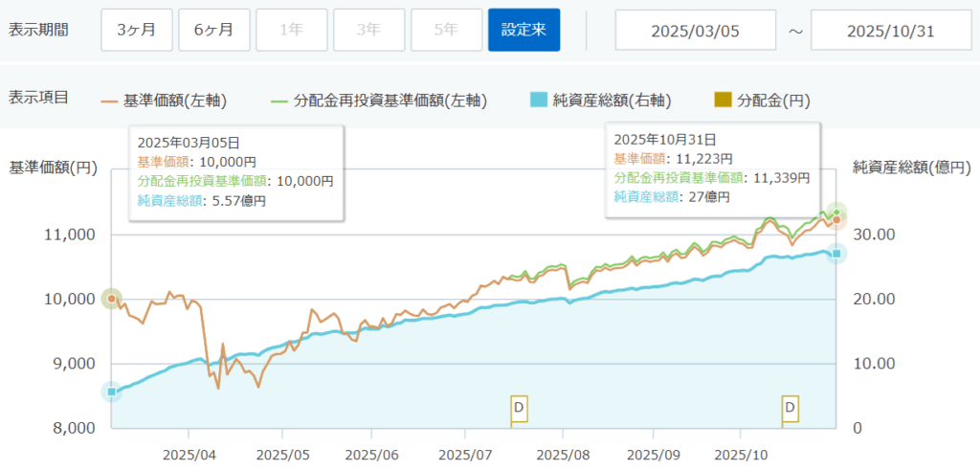The height and width of the screenshot is (470, 980).
Task: Choose the 1年 period option
Action: pyautogui.click(x=292, y=30)
